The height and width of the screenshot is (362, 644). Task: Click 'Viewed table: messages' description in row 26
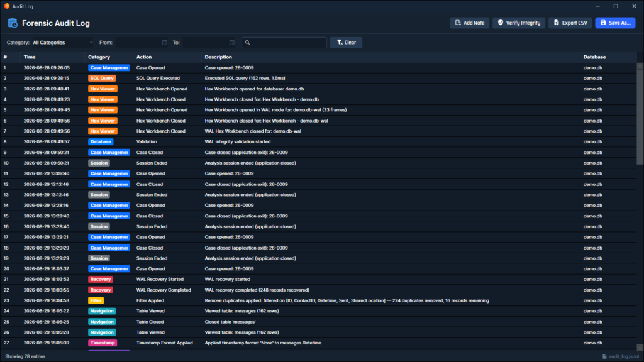(241, 332)
